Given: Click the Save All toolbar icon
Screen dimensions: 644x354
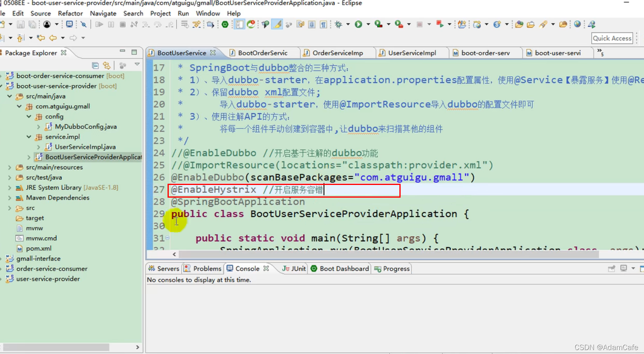Looking at the screenshot, I should coord(32,25).
